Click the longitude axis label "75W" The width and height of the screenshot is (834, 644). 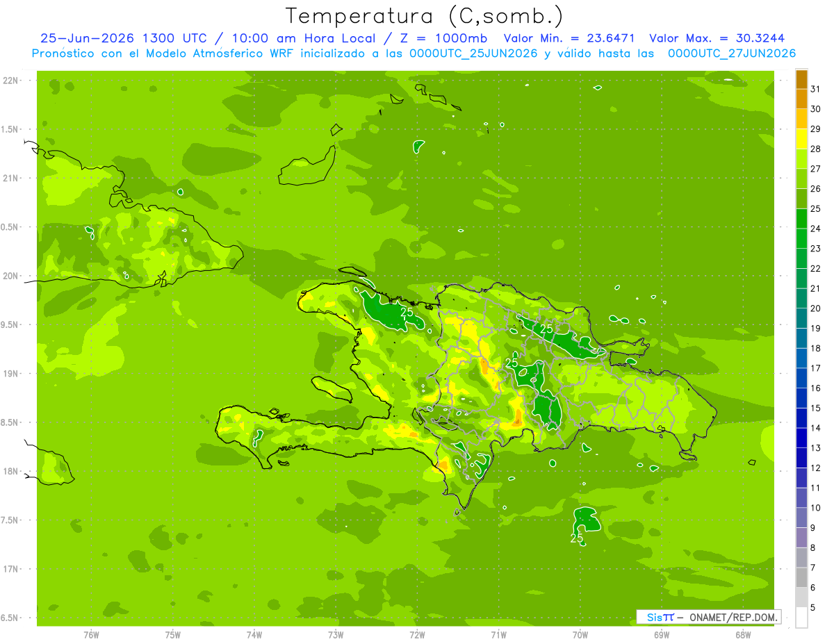pos(173,635)
